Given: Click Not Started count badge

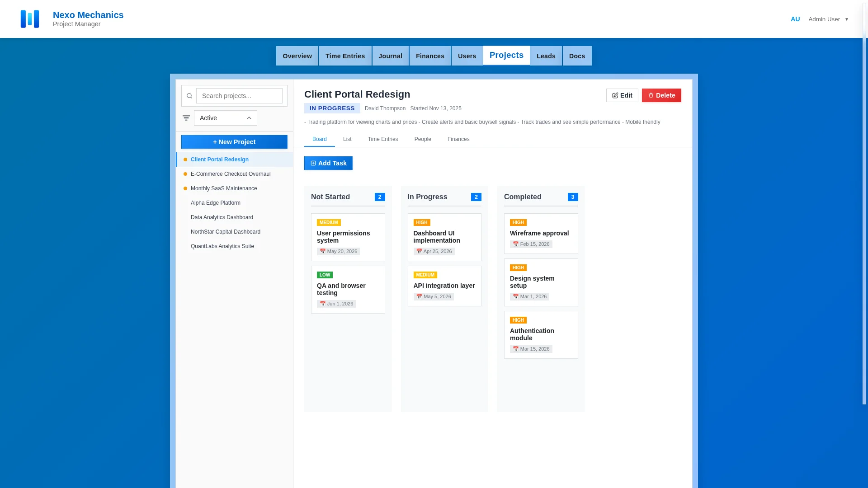Looking at the screenshot, I should tap(380, 197).
